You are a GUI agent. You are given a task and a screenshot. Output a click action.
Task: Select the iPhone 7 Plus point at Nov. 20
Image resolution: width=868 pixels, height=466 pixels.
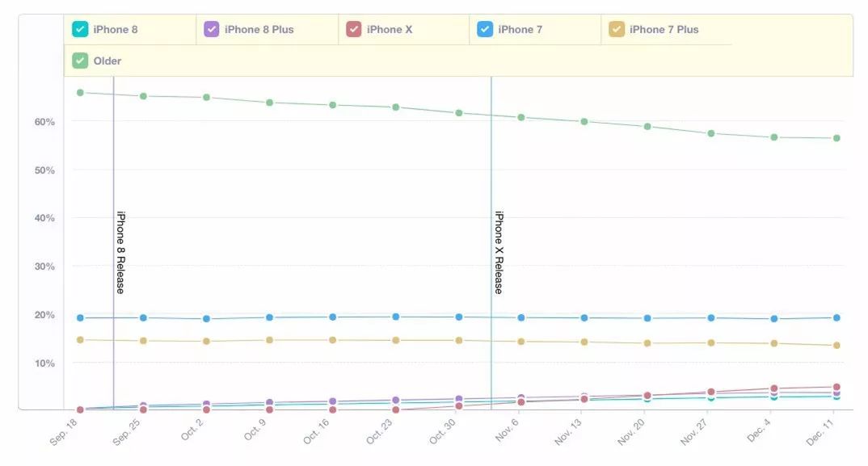point(647,343)
